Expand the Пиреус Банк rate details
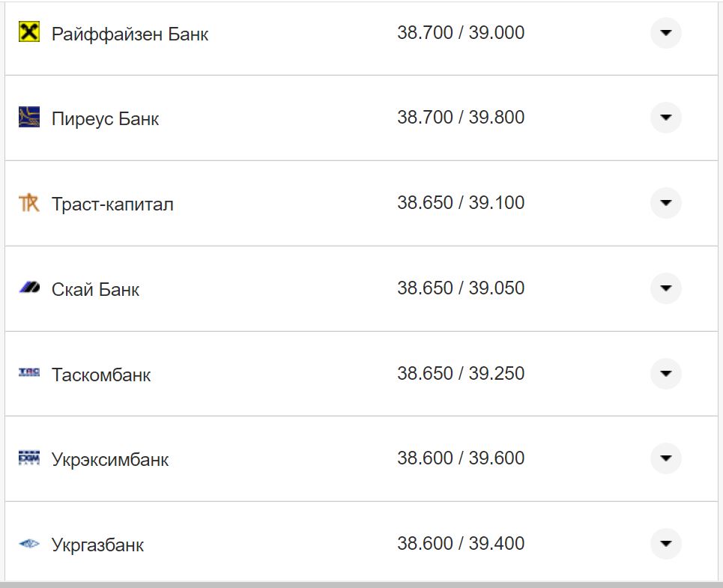 click(x=665, y=118)
